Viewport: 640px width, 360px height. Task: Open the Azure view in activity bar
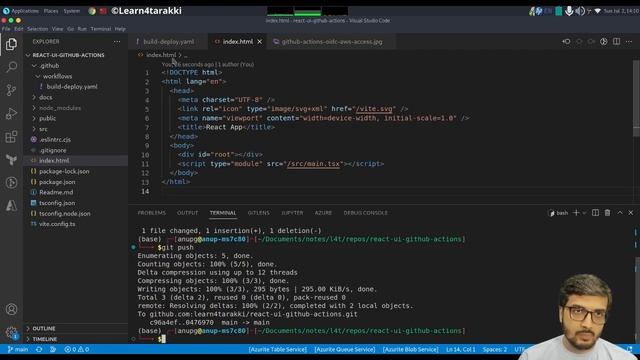[x=11, y=205]
